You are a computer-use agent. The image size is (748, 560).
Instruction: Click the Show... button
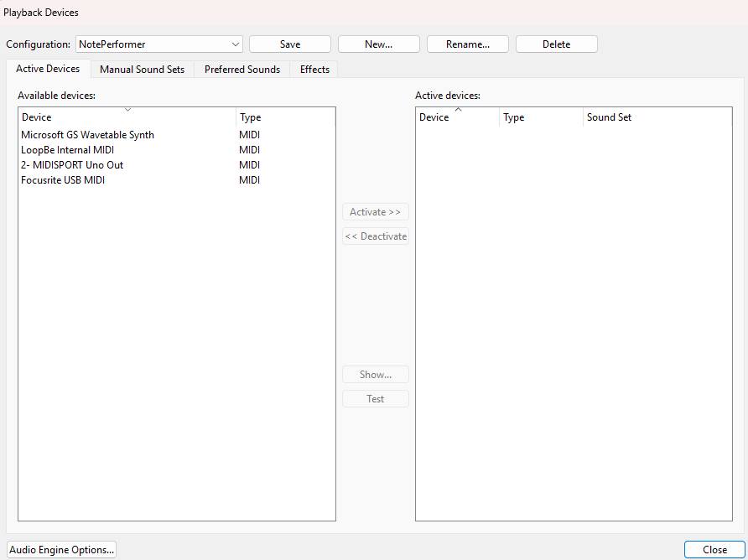tap(376, 375)
